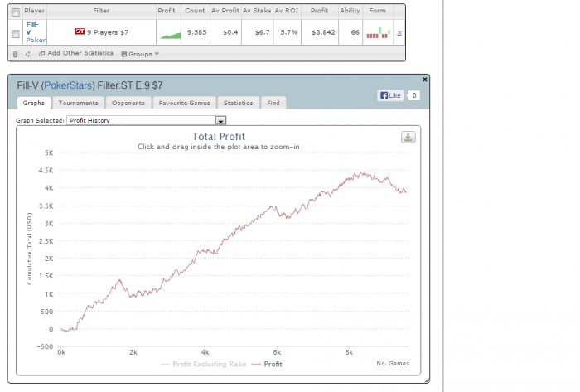Sort by Av Profit column header
The width and height of the screenshot is (580, 392).
225,11
